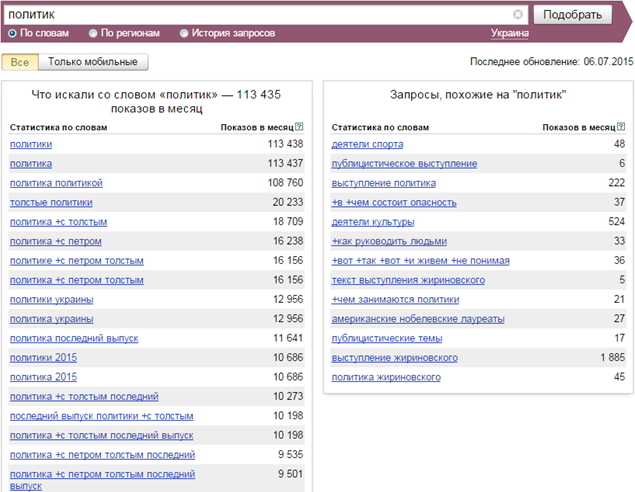
Task: Open 'американские нобелевские лауреаты' link
Action: click(x=418, y=319)
